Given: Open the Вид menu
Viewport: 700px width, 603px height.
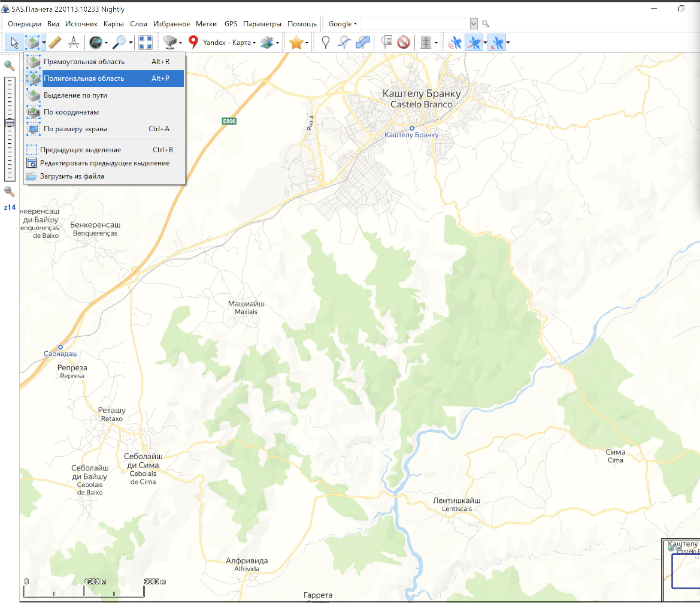Looking at the screenshot, I should tap(53, 24).
